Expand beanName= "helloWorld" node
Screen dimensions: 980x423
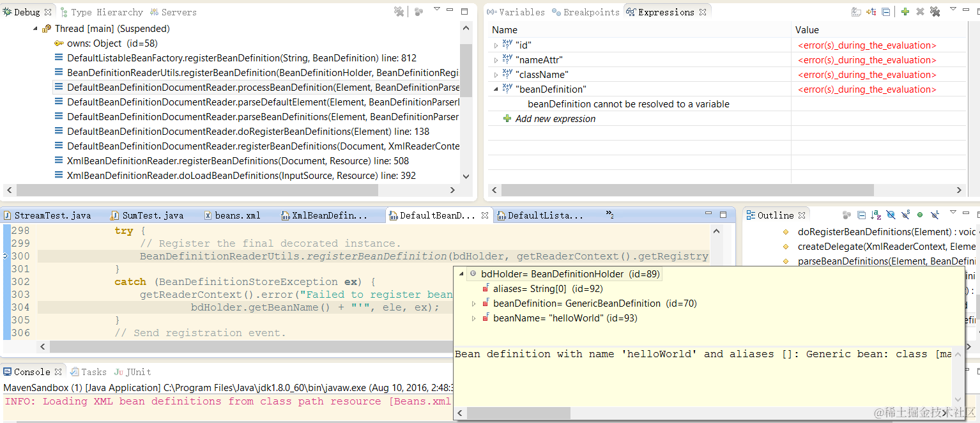coord(473,318)
